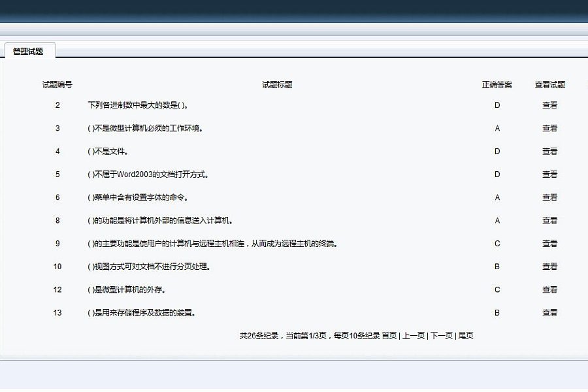
Task: Open 查看 for question number 12
Action: pos(549,289)
